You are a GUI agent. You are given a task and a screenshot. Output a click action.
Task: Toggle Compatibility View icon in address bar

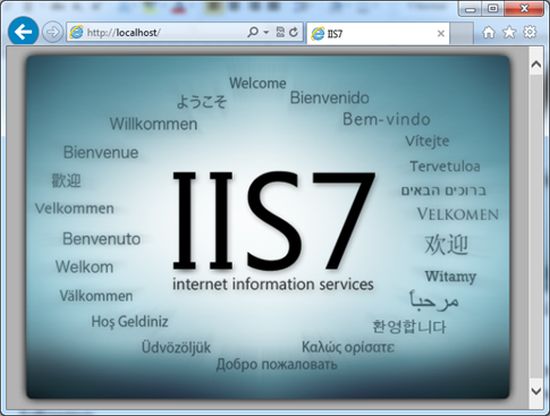(280, 32)
